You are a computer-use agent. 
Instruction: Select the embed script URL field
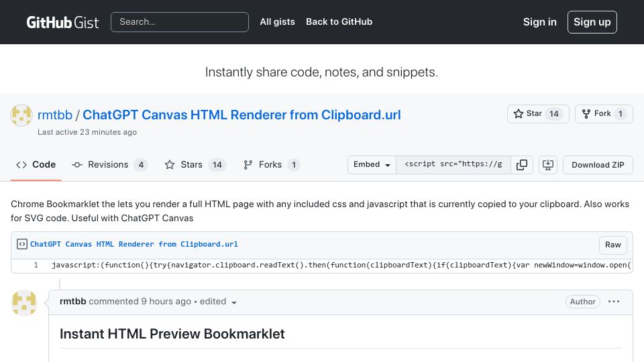[x=453, y=165]
